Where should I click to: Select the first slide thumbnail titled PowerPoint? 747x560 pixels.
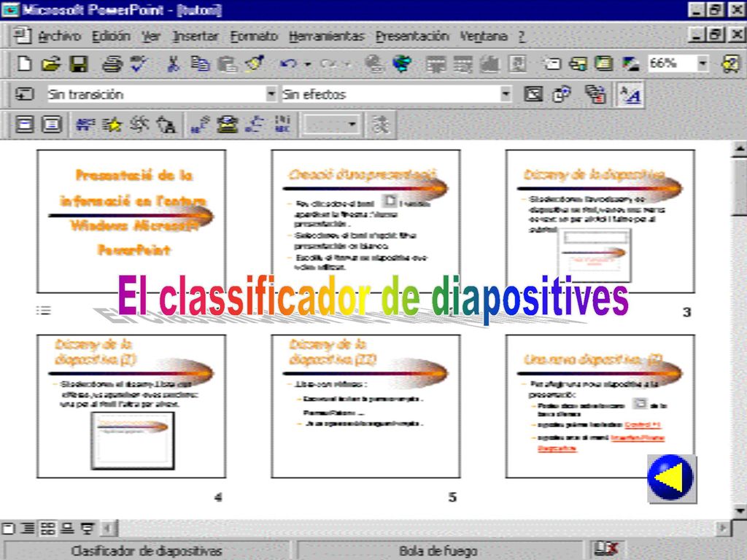[x=131, y=221]
